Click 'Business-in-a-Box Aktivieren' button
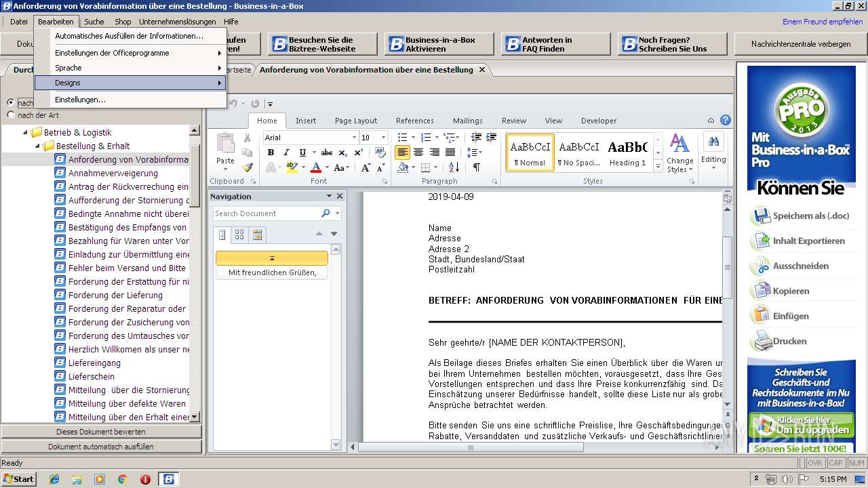The height and width of the screenshot is (488, 868). click(x=439, y=44)
